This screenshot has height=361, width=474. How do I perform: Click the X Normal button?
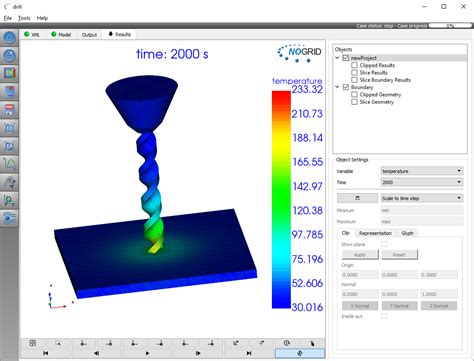point(360,306)
